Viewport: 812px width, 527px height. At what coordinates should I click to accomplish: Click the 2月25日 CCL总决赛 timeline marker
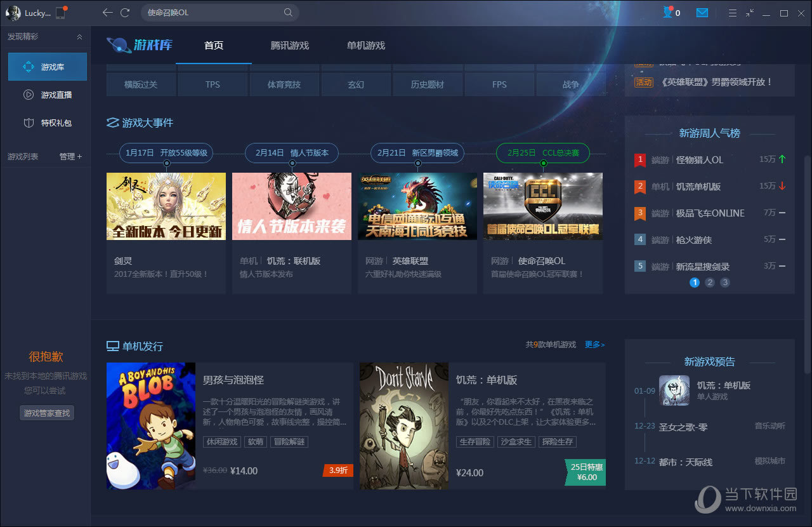543,153
